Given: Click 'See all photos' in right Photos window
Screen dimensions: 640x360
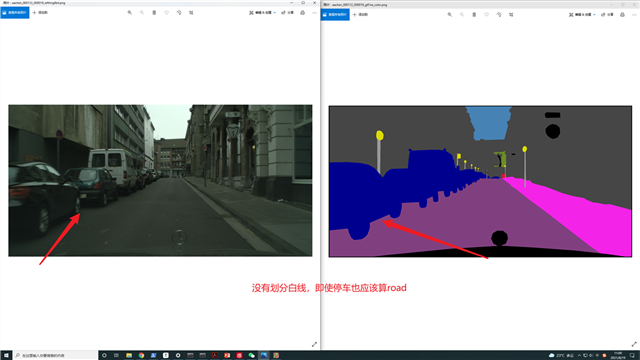Looking at the screenshot, I should click(x=335, y=14).
